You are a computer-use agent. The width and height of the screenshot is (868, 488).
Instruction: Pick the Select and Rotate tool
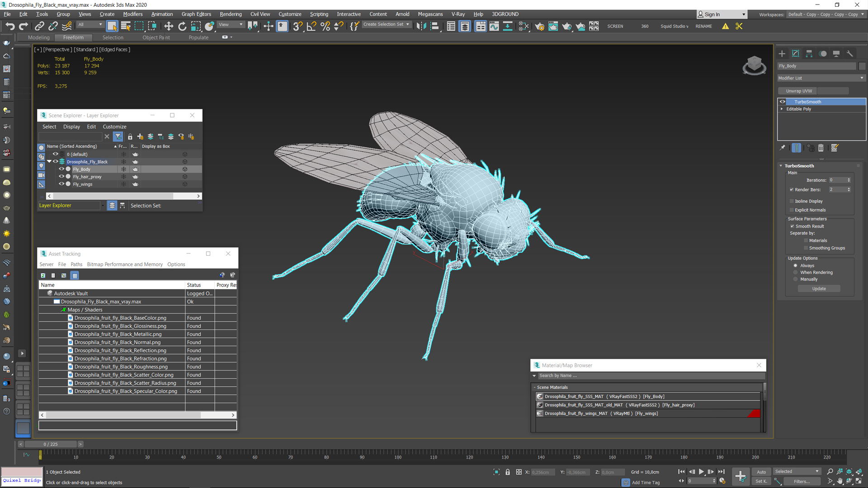[182, 26]
